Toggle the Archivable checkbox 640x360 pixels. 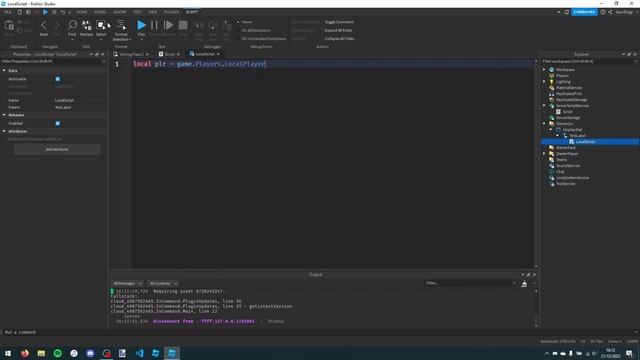(58, 79)
